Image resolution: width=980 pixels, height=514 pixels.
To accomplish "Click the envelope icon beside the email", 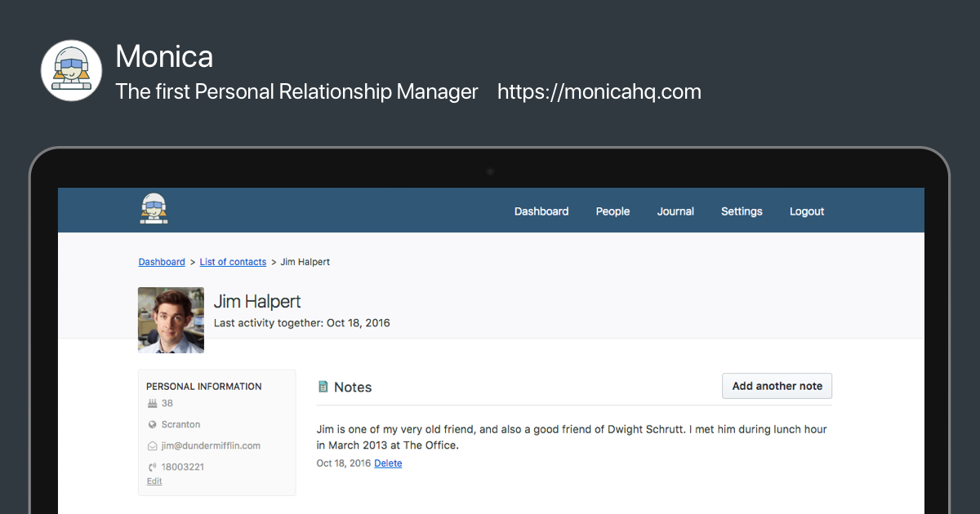I will [152, 445].
